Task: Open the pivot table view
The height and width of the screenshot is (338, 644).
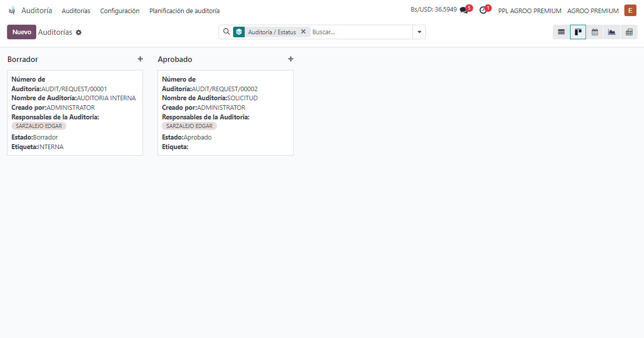Action: click(x=629, y=32)
